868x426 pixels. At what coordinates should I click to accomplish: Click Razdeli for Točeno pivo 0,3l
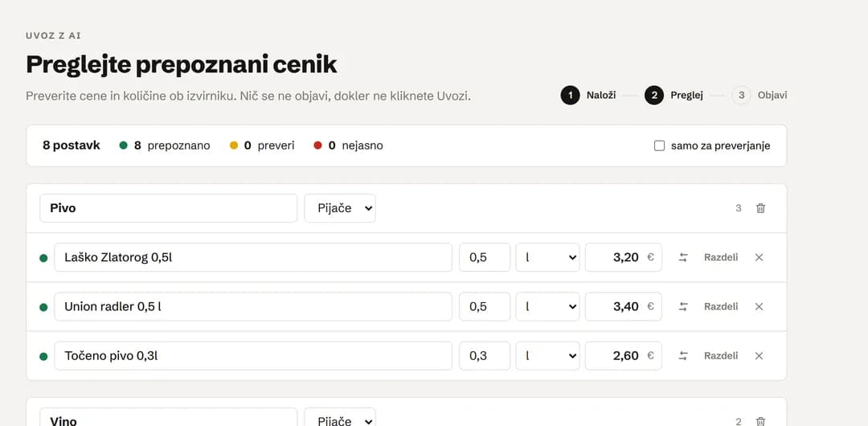coord(721,355)
